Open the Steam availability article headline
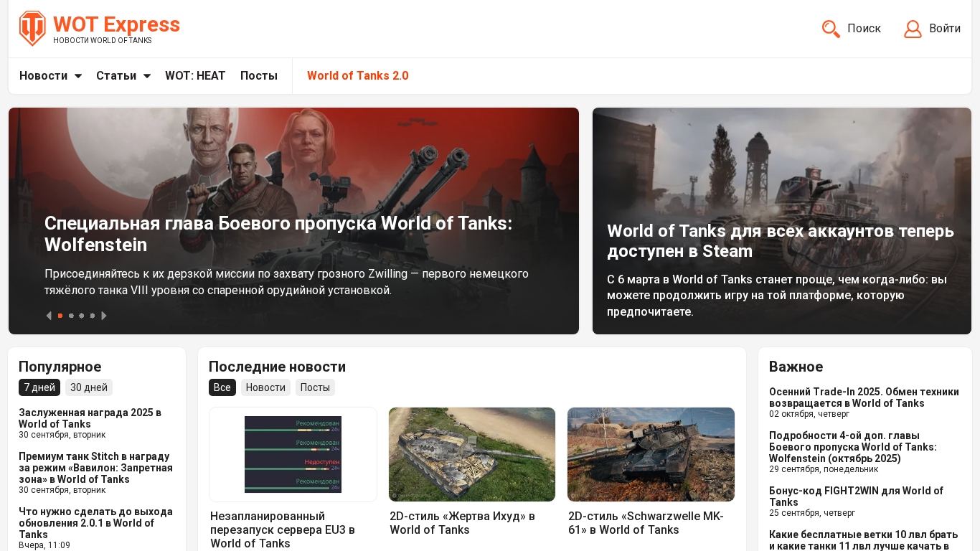Image resolution: width=980 pixels, height=551 pixels. coord(781,241)
